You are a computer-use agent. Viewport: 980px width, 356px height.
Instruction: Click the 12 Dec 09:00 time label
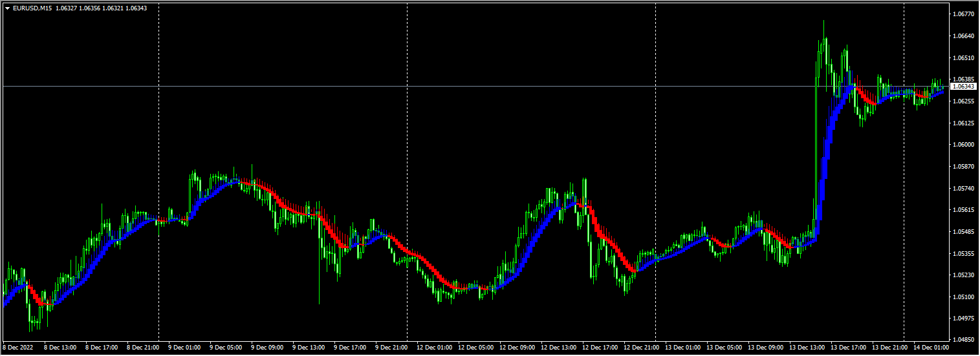(517, 348)
